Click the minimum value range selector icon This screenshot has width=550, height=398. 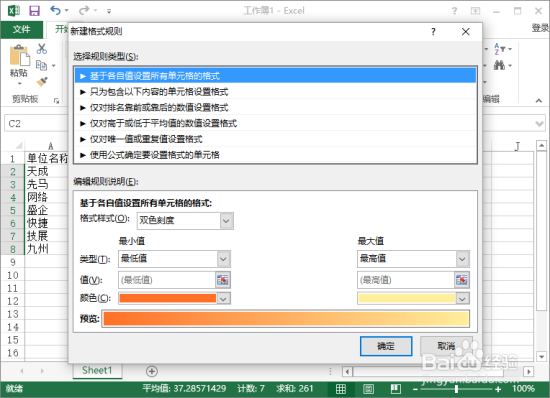pyautogui.click(x=223, y=280)
